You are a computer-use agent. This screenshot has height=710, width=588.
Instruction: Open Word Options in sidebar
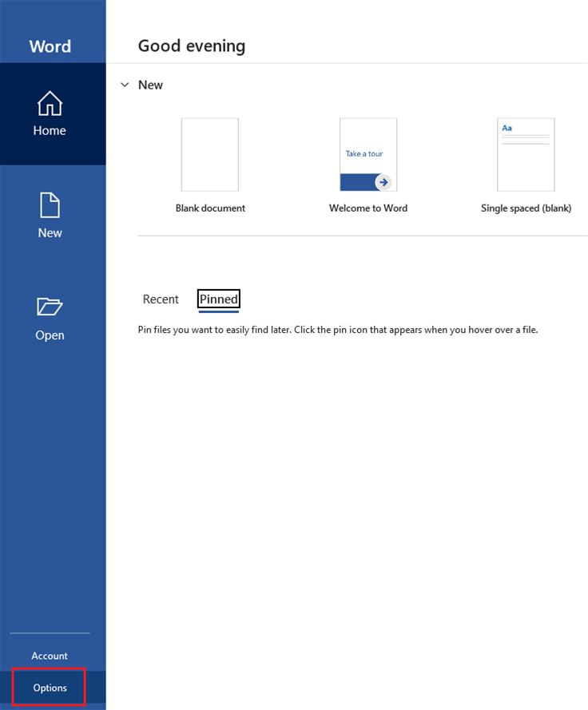[x=50, y=688]
